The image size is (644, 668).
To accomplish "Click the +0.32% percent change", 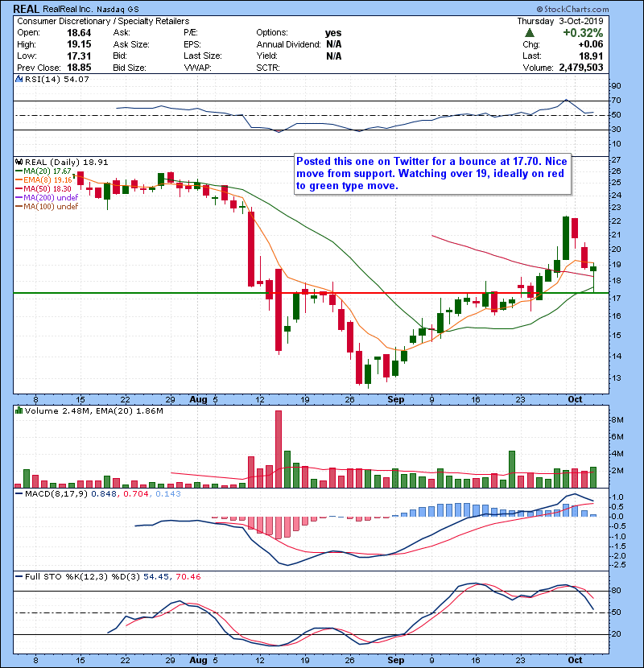I will [x=583, y=33].
